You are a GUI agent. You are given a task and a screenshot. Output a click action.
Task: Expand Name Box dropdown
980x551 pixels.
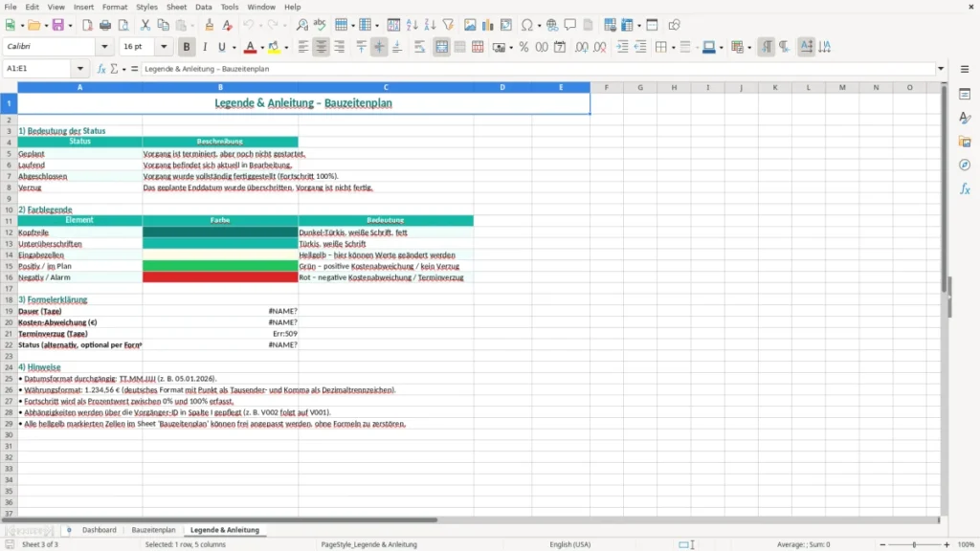tap(80, 69)
